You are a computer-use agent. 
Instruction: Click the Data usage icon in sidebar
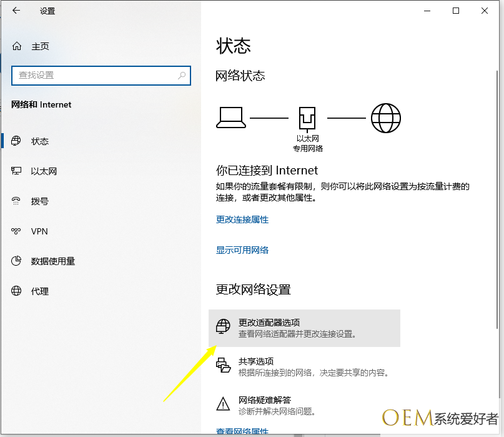click(17, 261)
